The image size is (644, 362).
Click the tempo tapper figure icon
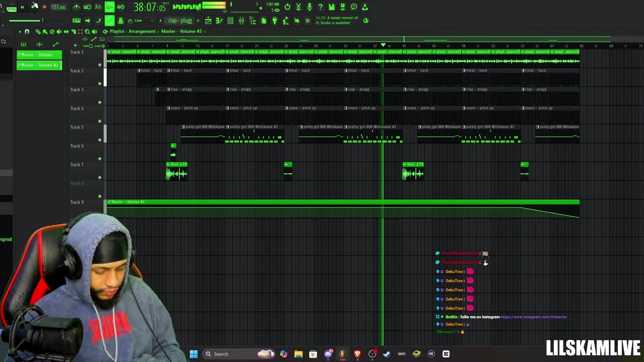[286, 21]
